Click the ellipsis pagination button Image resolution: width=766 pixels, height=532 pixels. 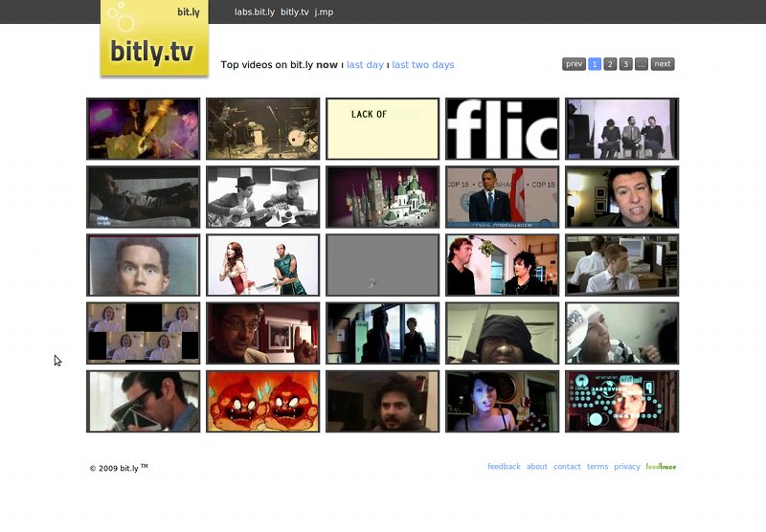point(642,64)
